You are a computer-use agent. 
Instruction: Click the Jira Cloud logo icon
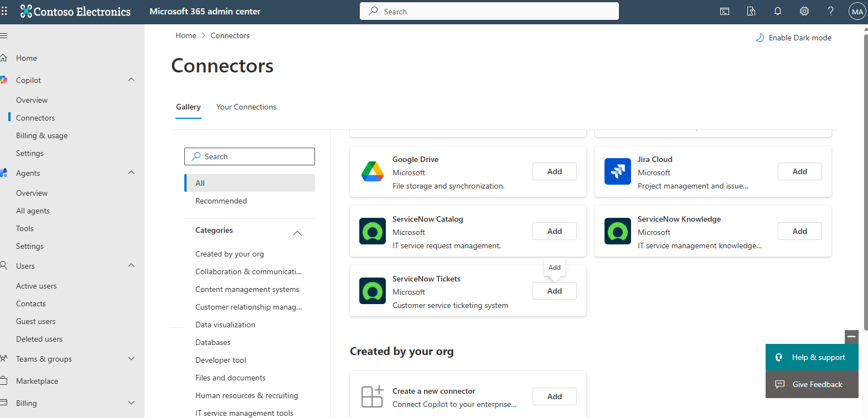point(618,171)
